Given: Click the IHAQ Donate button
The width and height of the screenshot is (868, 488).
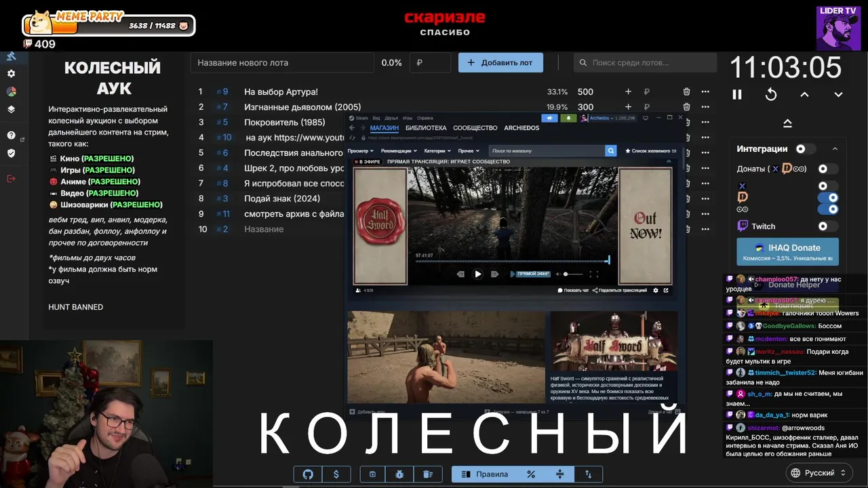Looking at the screenshot, I should 787,251.
